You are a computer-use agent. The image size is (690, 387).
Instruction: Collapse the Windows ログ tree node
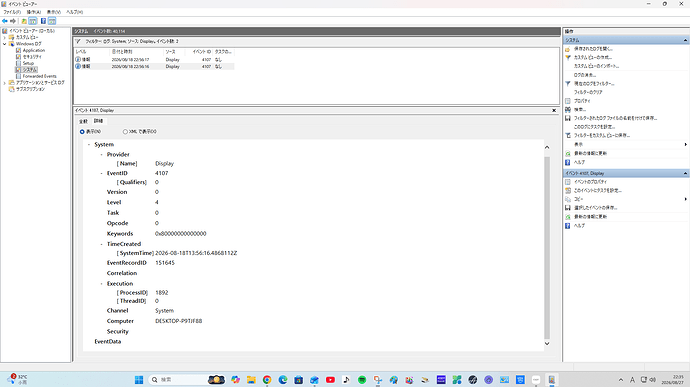click(x=5, y=44)
